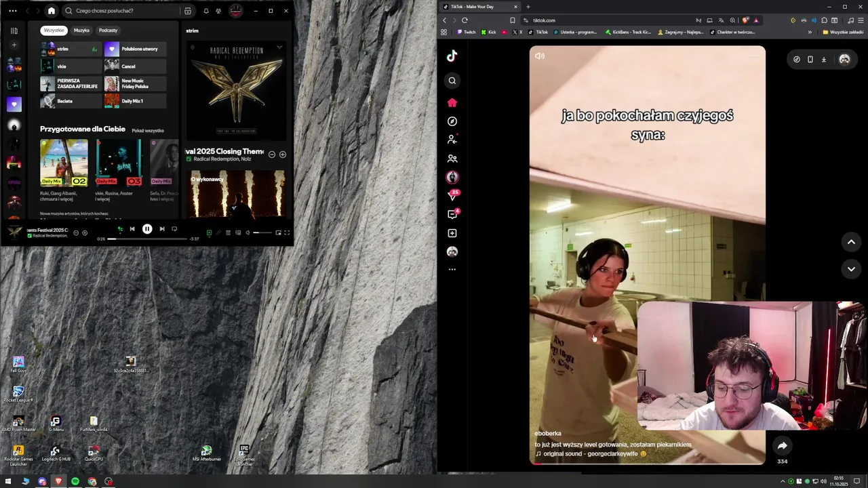Go to Spotify Home icon
This screenshot has width=868, height=488.
pos(51,11)
